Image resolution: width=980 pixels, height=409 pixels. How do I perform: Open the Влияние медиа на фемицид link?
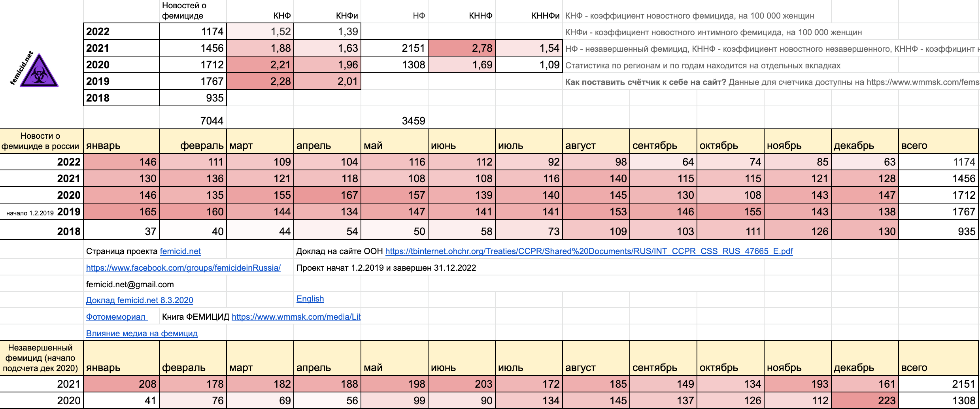142,334
